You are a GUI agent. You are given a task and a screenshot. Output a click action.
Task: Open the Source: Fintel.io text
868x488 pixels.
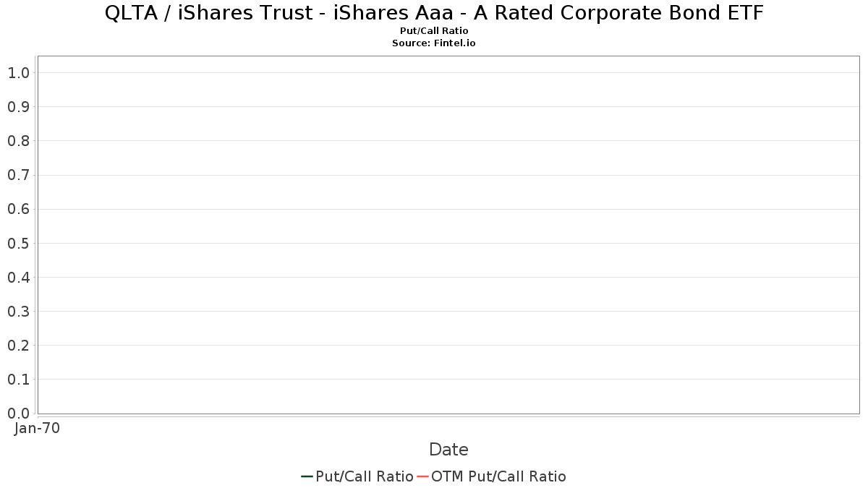click(x=434, y=43)
